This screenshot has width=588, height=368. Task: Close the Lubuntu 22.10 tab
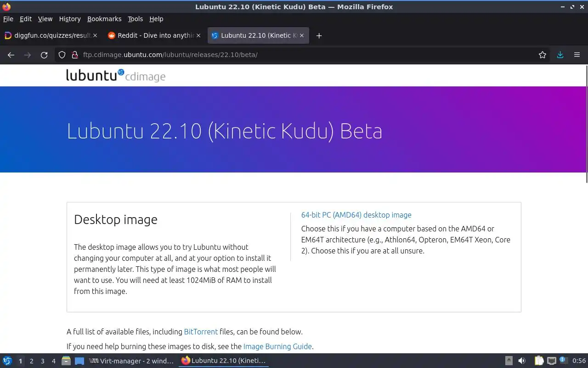(302, 35)
